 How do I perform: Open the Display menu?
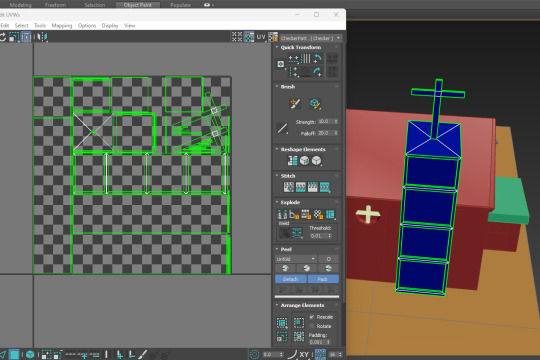110,25
